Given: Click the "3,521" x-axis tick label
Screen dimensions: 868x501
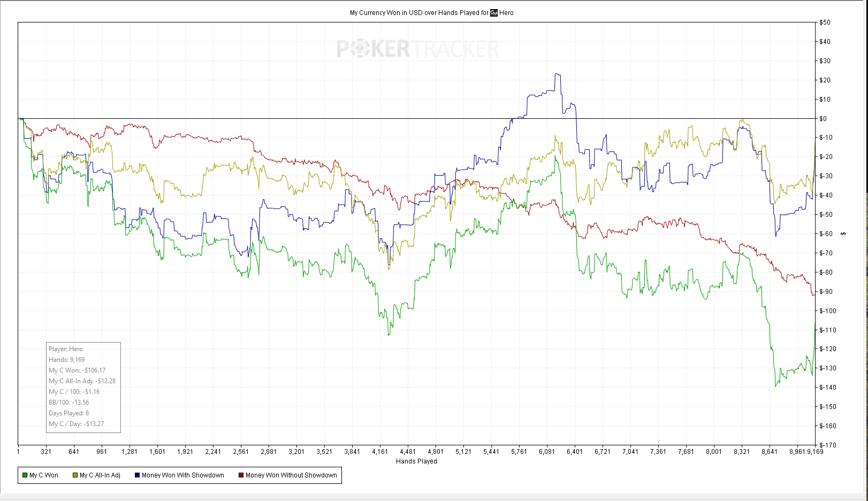Looking at the screenshot, I should click(x=324, y=452).
